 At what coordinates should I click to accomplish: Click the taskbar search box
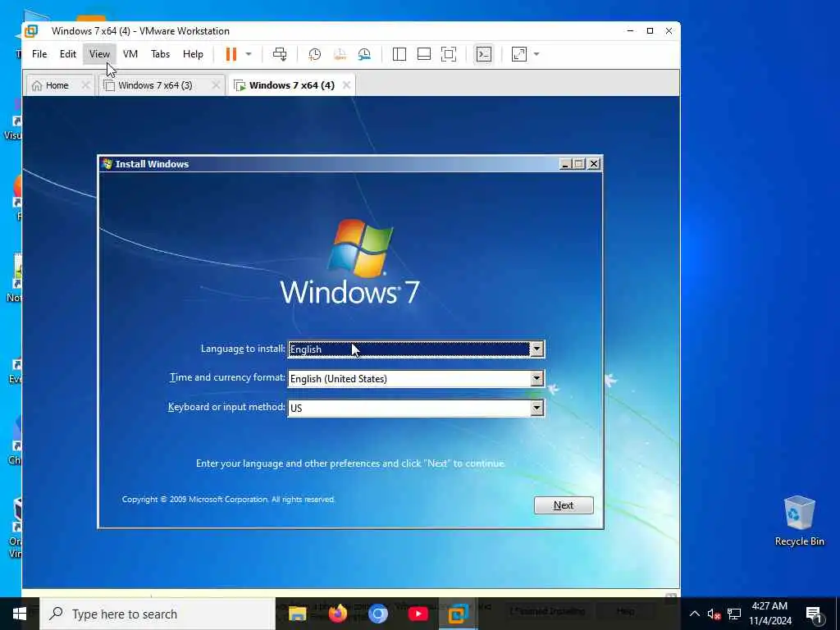[x=158, y=614]
